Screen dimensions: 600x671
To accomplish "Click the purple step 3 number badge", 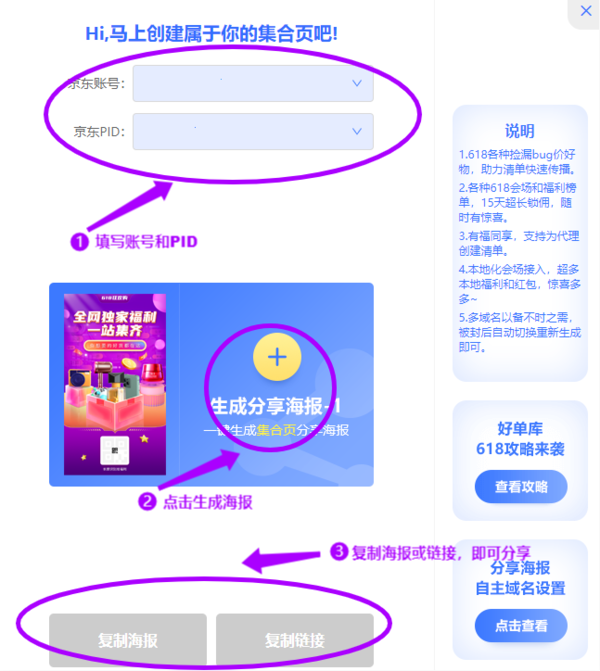I will point(339,551).
